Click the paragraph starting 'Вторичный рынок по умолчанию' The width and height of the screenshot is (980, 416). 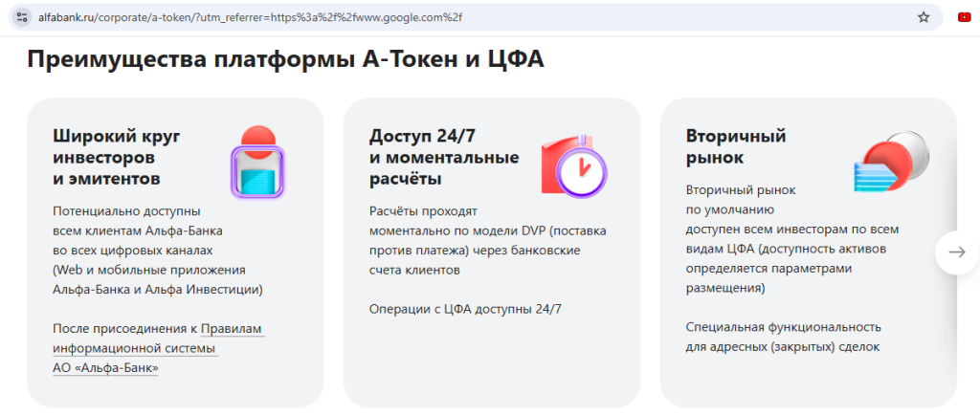[x=791, y=239]
